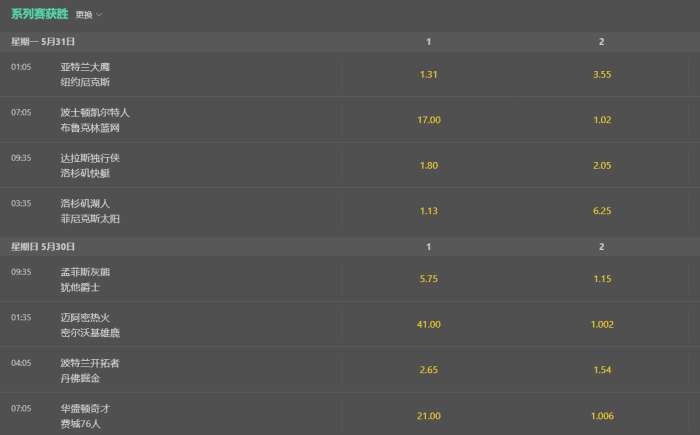
Task: Pick 17.00 odds for 波士顿凯尔特人
Action: pyautogui.click(x=429, y=120)
